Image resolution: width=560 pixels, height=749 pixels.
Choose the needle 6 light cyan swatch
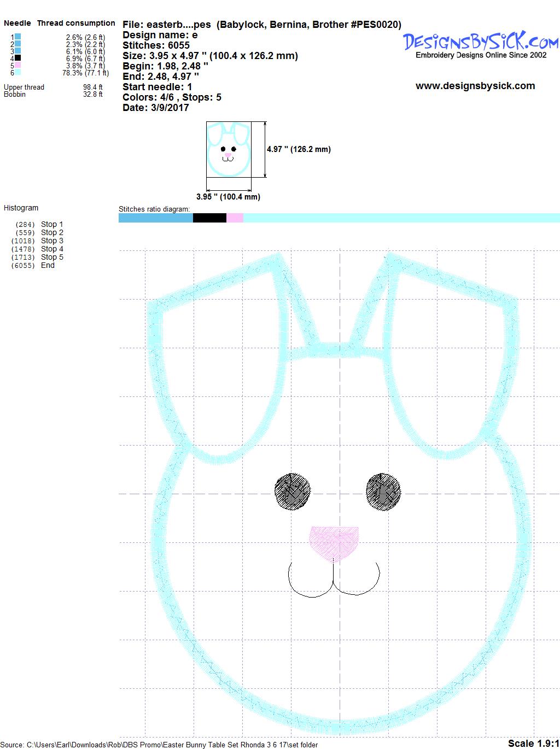coord(18,72)
